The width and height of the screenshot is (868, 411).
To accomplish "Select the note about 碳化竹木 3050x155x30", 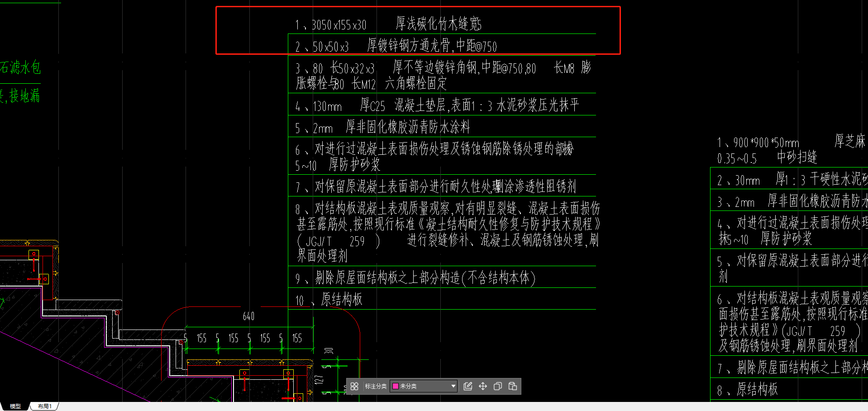I will [x=388, y=24].
